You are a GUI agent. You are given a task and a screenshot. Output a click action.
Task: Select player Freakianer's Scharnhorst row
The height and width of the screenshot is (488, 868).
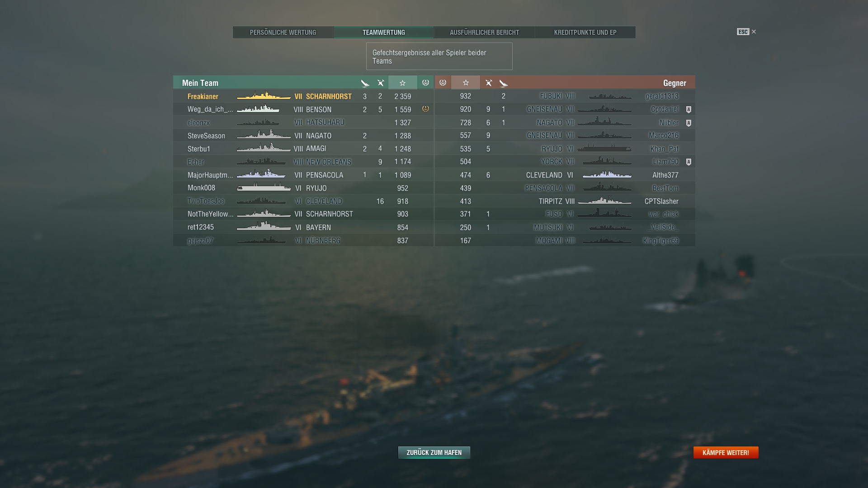[303, 96]
